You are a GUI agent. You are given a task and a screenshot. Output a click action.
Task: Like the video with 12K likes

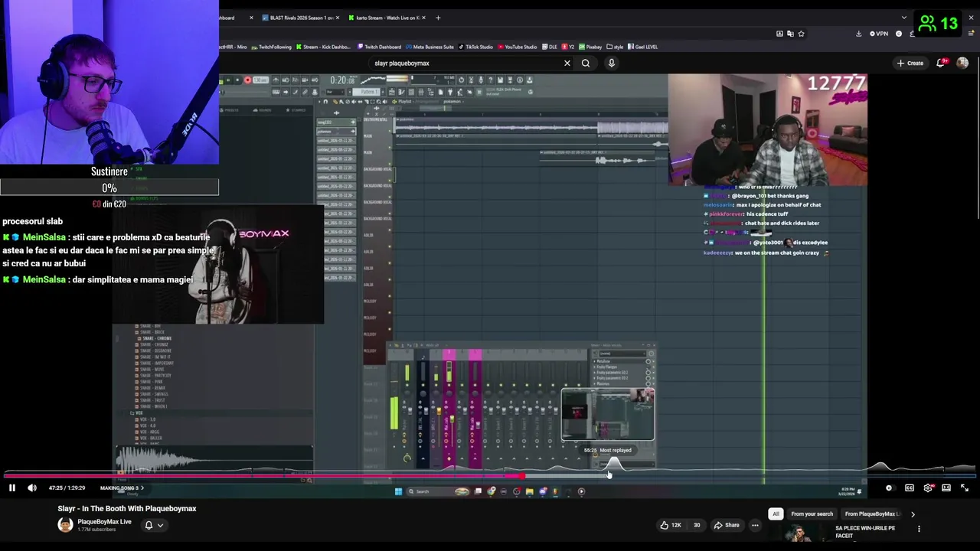pos(670,525)
